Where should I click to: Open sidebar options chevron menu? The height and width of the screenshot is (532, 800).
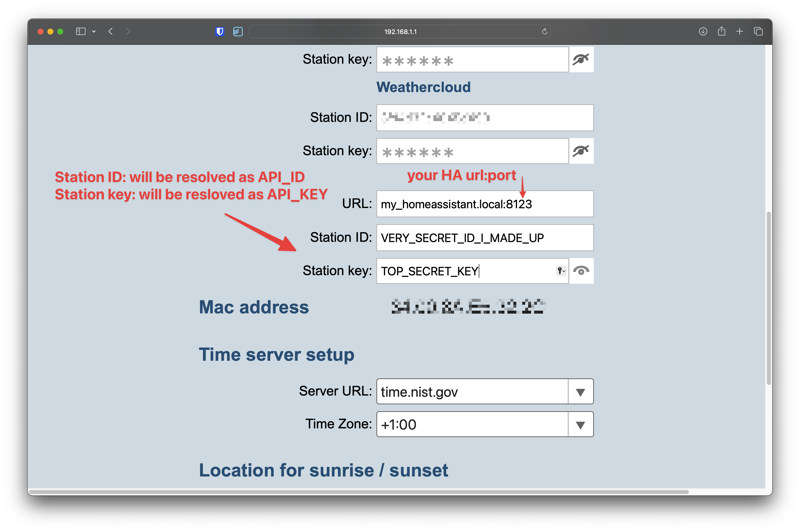coord(94,32)
